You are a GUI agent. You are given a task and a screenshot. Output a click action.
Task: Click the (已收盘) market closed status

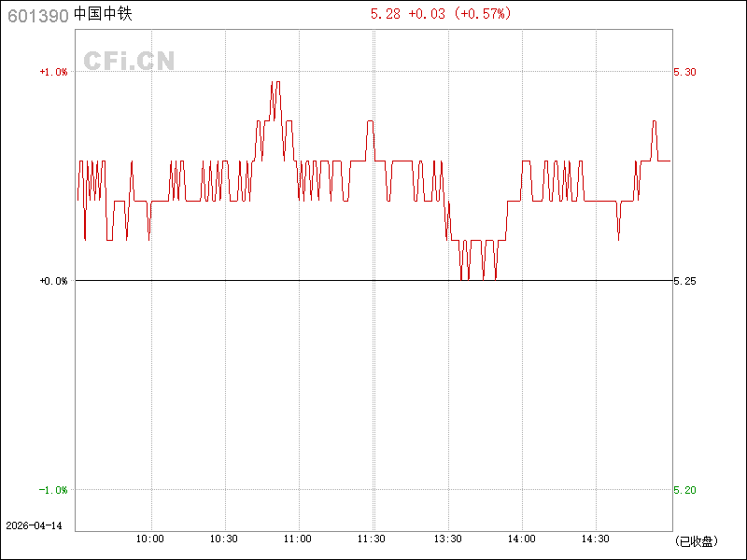point(696,541)
